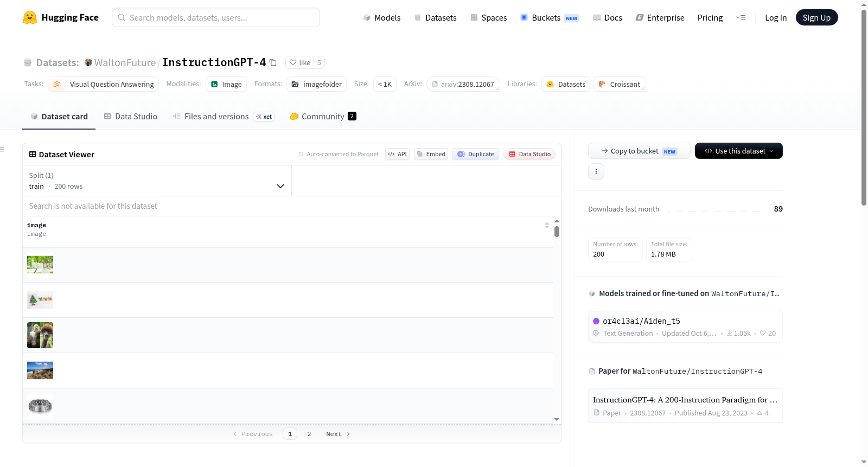This screenshot has width=868, height=467.
Task: Copy the dataset name icon
Action: click(x=273, y=63)
